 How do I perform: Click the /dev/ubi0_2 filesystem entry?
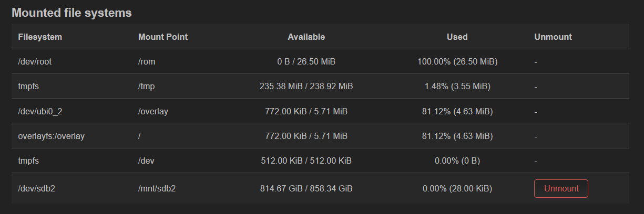[x=40, y=111]
